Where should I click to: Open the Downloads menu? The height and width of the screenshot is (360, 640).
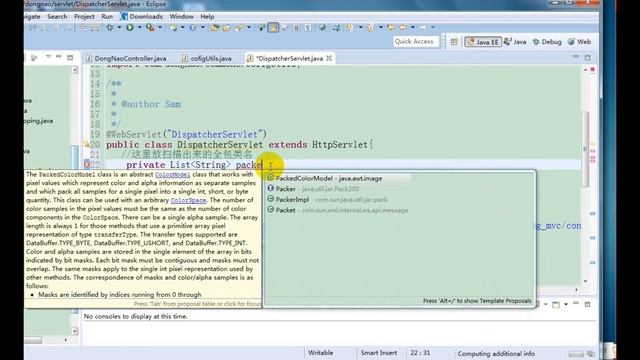click(x=142, y=16)
